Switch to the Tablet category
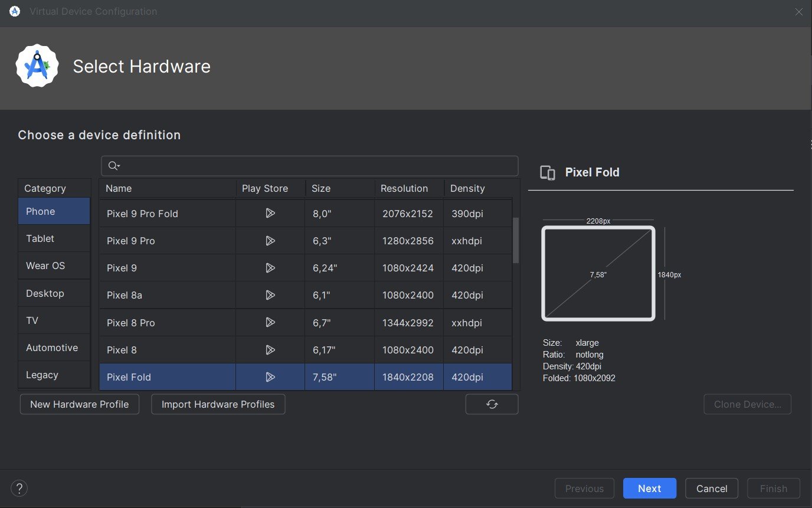The width and height of the screenshot is (812, 508). pos(54,238)
